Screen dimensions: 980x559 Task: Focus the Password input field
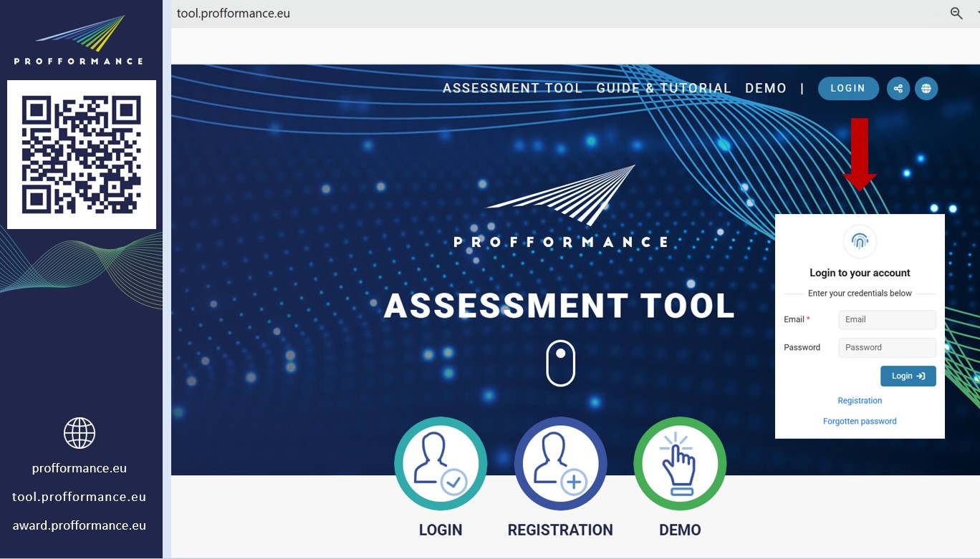(887, 348)
